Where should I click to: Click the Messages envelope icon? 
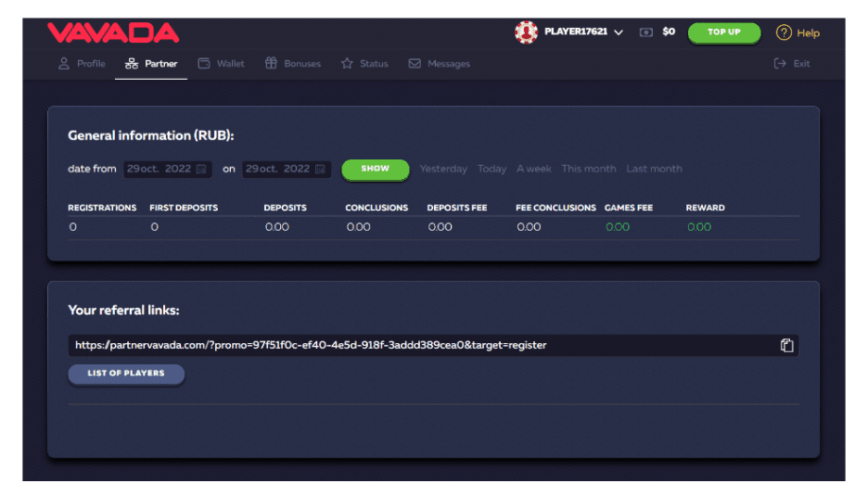click(415, 64)
